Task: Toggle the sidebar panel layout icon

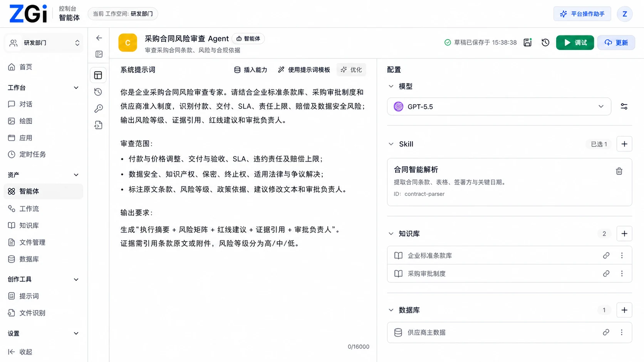Action: click(x=99, y=54)
